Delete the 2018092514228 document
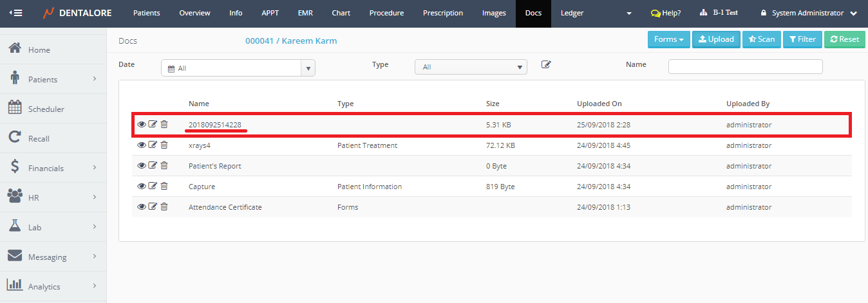 164,125
